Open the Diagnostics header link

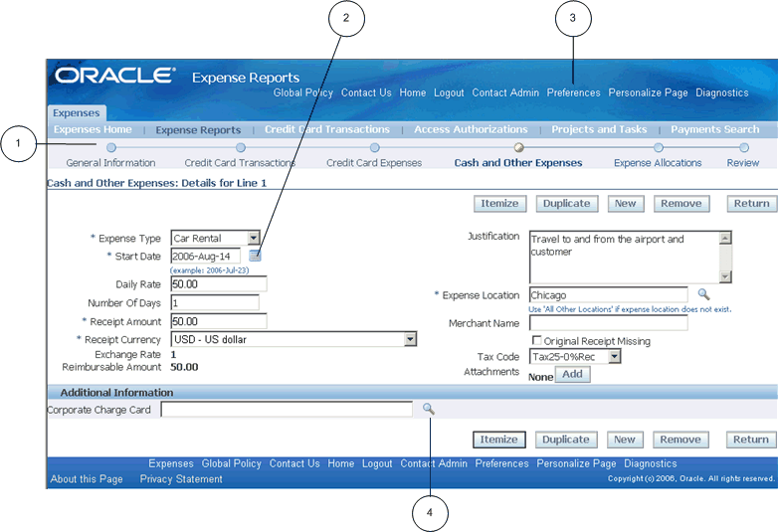[x=722, y=92]
